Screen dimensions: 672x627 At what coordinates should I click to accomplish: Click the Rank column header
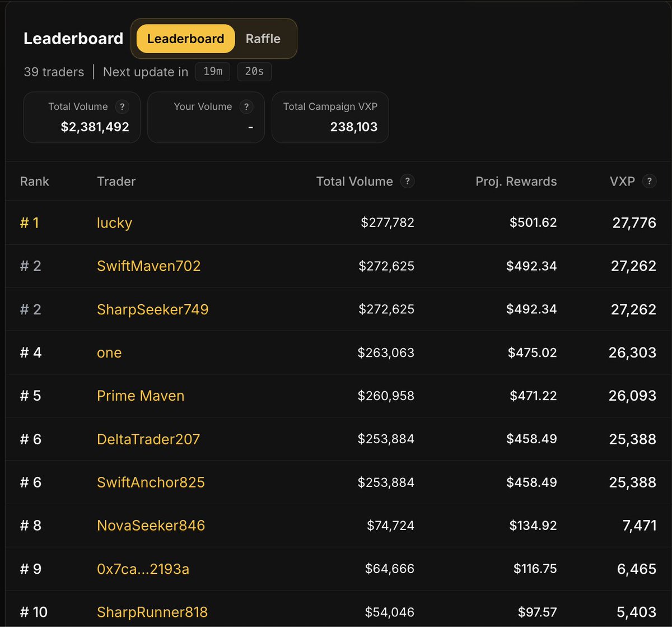click(35, 181)
